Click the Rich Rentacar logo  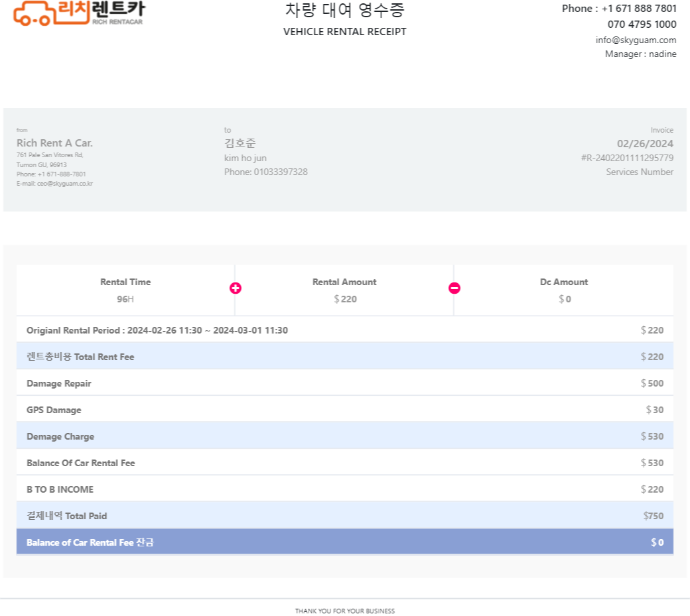tap(78, 13)
